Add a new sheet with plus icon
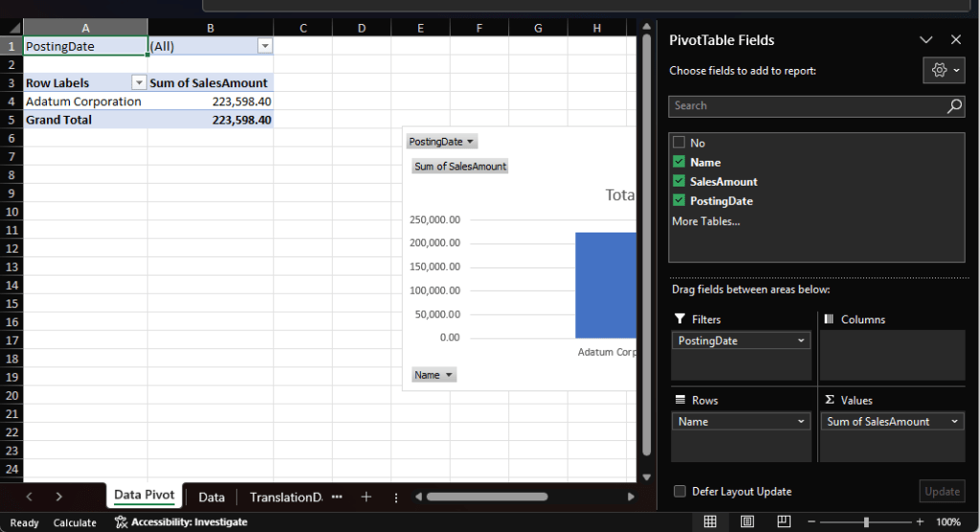Screen dimensions: 980x532 (366, 497)
